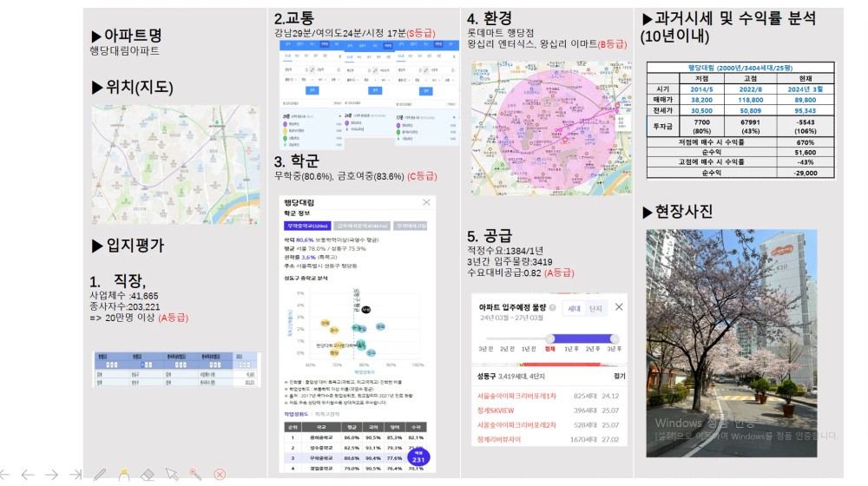
Task: Click the 51,600 net profit cell
Action: pyautogui.click(x=805, y=152)
